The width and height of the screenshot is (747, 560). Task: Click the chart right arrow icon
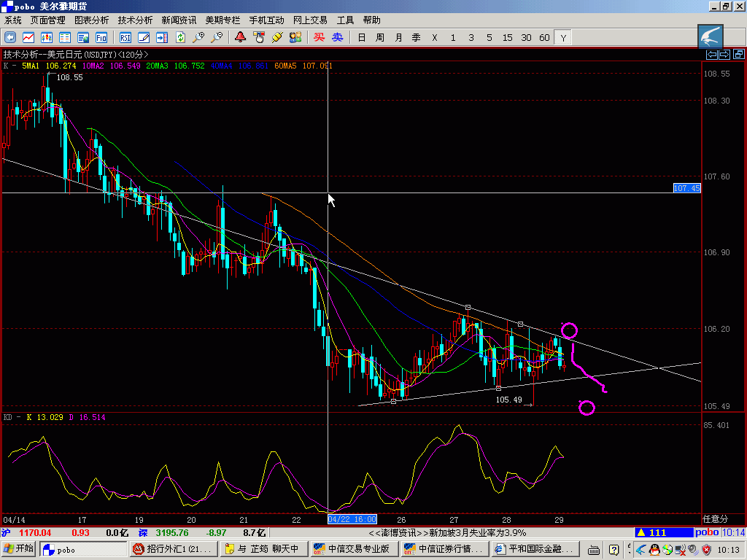[x=724, y=54]
